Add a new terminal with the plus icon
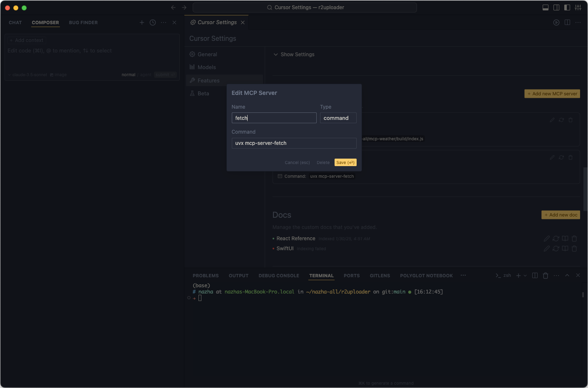 tap(519, 276)
